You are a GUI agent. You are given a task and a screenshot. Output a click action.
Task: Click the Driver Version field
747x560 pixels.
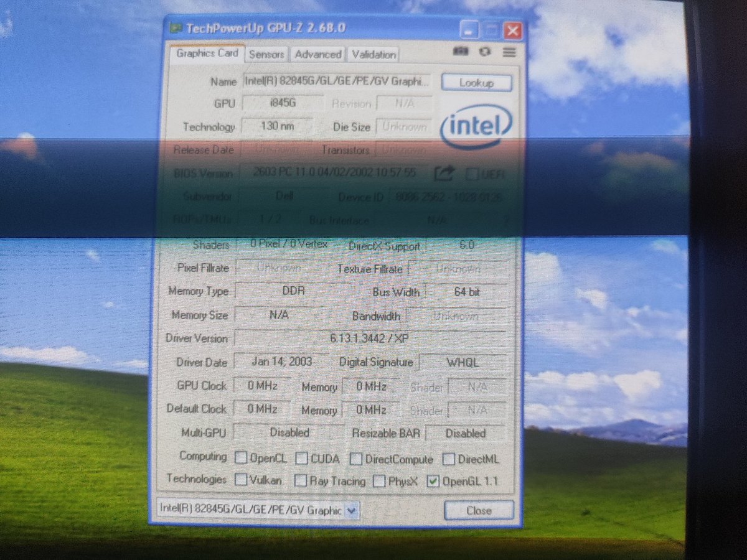(x=370, y=338)
